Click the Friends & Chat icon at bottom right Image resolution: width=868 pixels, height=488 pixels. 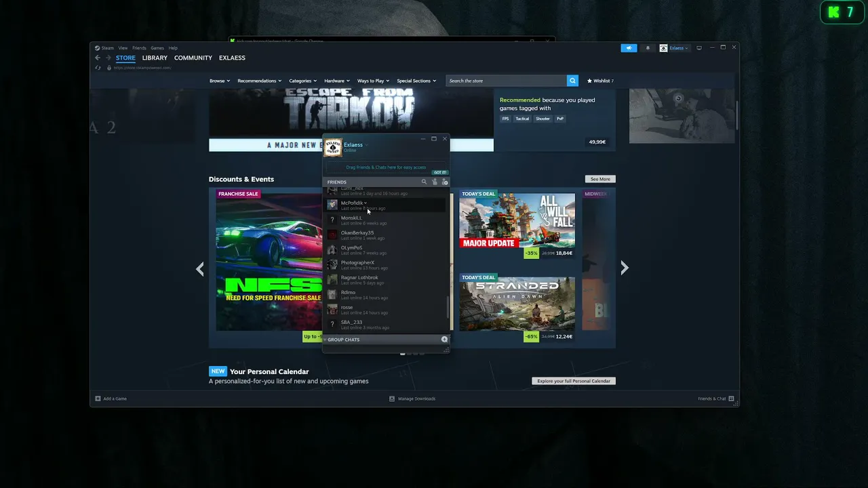click(x=732, y=399)
